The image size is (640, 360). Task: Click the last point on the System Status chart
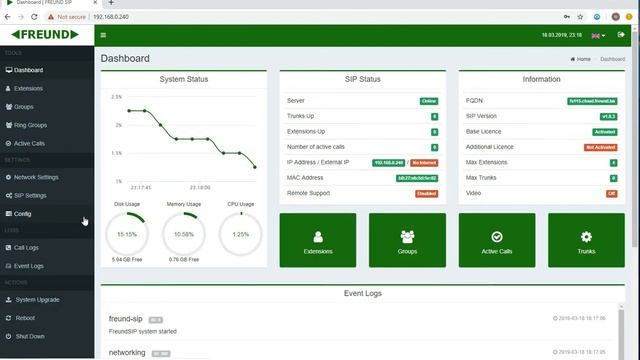pos(255,167)
